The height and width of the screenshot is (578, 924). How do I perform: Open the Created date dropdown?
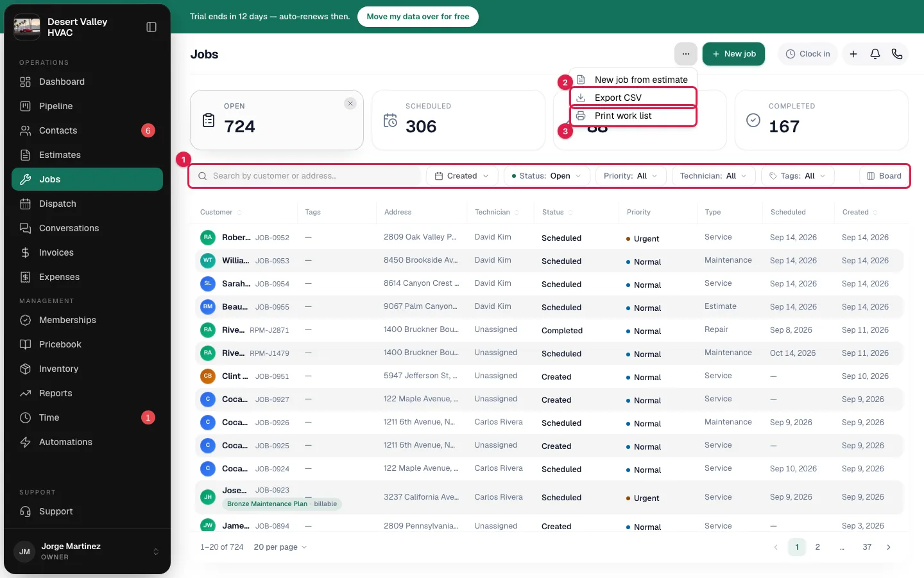click(462, 176)
